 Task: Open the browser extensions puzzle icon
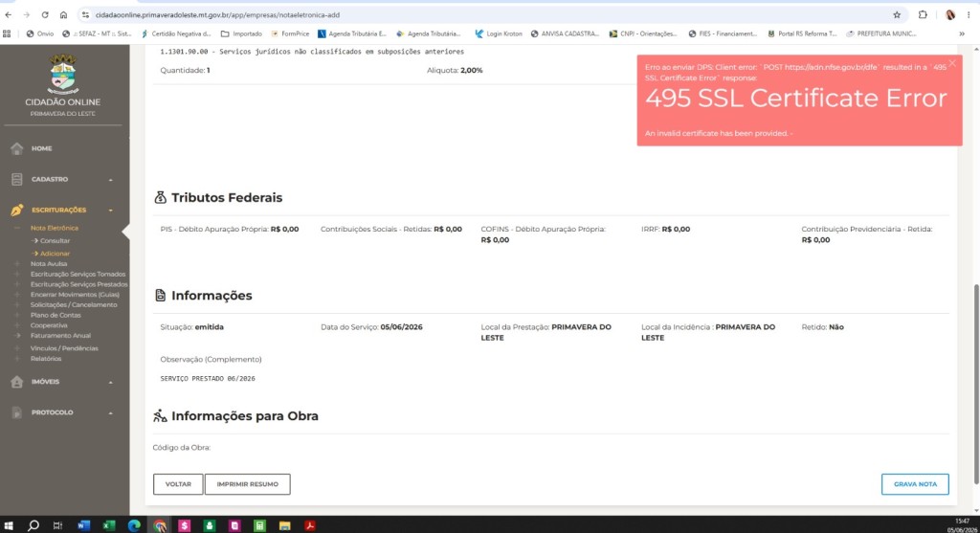click(x=923, y=15)
